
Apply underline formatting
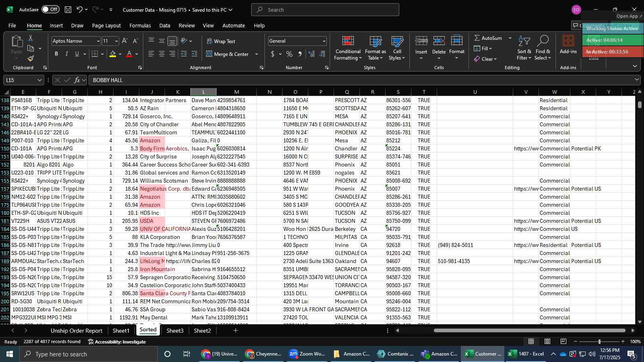(x=77, y=54)
